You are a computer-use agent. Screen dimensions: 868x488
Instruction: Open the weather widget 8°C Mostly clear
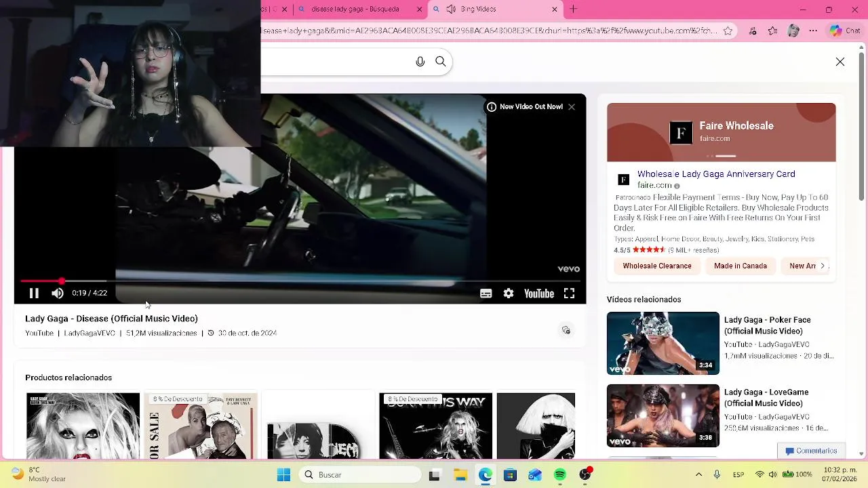39,474
